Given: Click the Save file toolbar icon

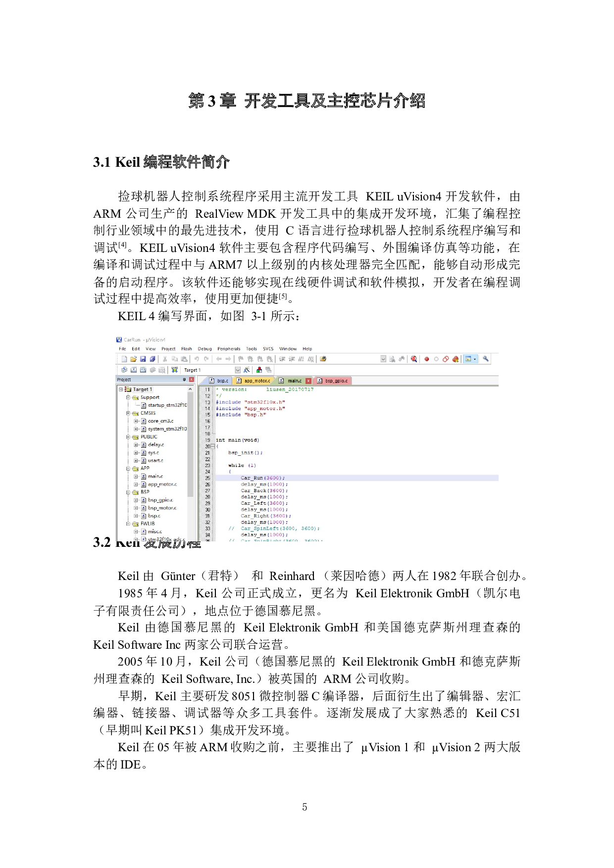Looking at the screenshot, I should coord(143,359).
